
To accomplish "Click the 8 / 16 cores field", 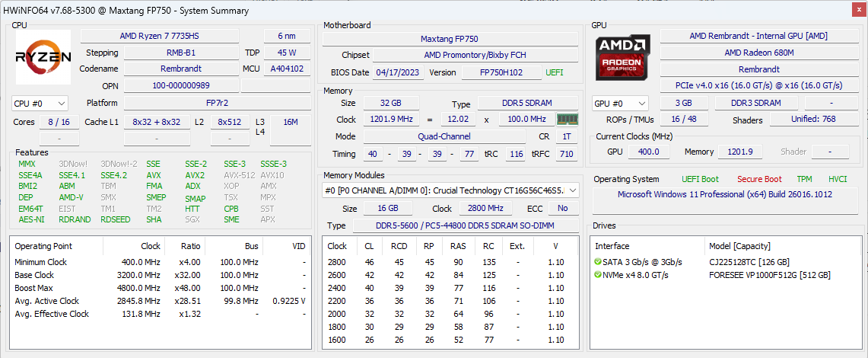I will click(59, 122).
